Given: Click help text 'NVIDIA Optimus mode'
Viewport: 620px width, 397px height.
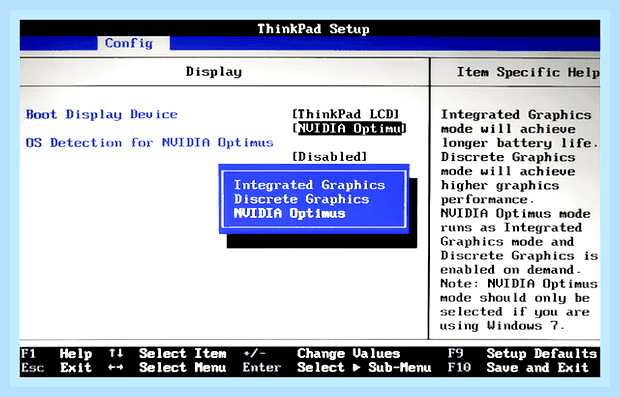Looking at the screenshot, I should coord(516,214).
